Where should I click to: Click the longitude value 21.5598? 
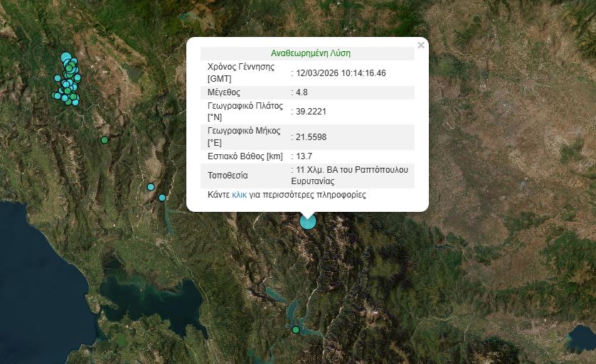click(312, 136)
